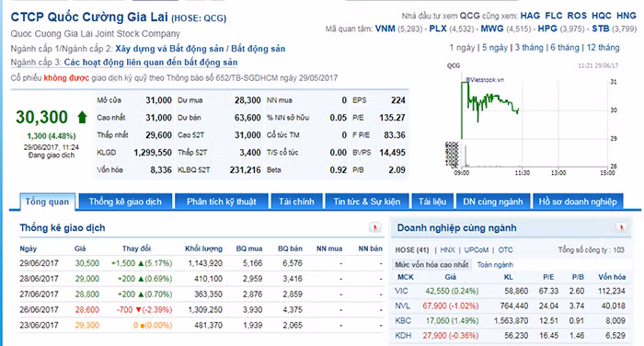Open Xây dựng và Bất động sản sector link
644x346 pixels.
coord(169,49)
